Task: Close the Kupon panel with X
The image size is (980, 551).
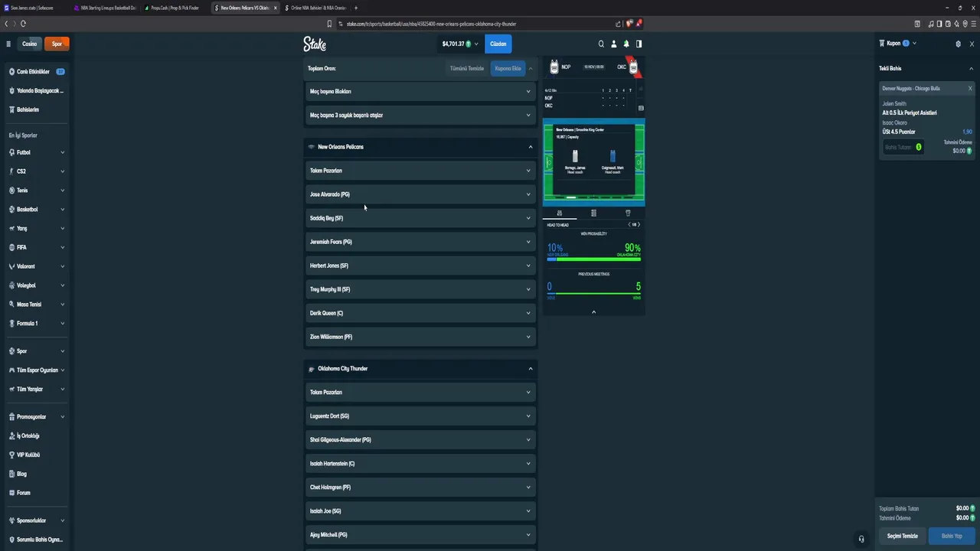Action: pos(972,44)
